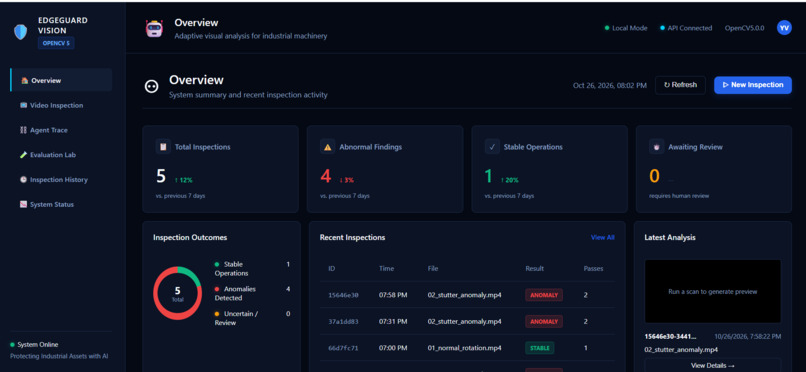Click the green Stable Operations legend dot
Screen dimensions: 806x372
217,264
